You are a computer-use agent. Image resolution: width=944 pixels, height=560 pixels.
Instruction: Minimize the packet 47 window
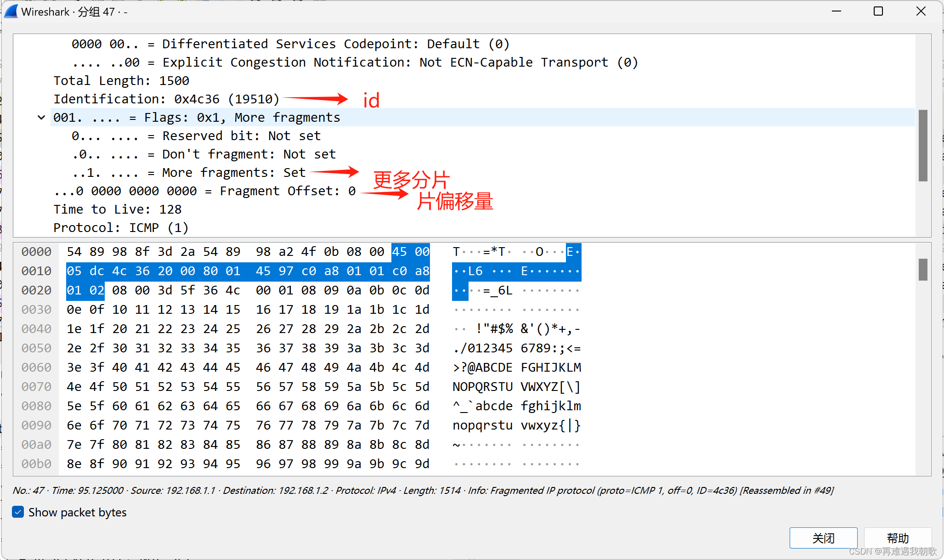[x=837, y=11]
